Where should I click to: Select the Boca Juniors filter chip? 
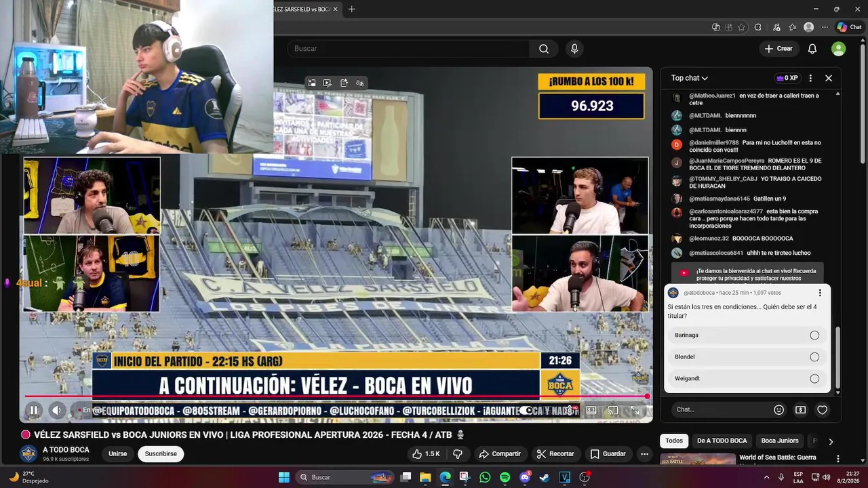tap(780, 441)
